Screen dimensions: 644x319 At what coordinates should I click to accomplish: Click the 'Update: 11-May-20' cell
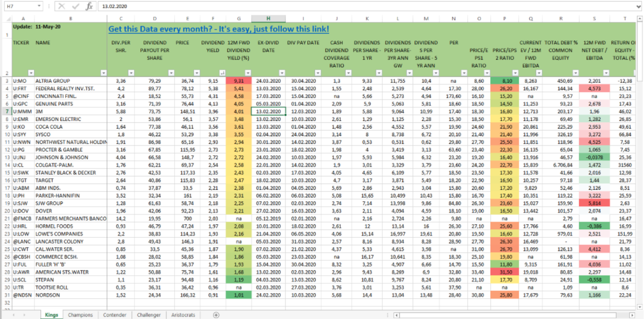point(37,27)
